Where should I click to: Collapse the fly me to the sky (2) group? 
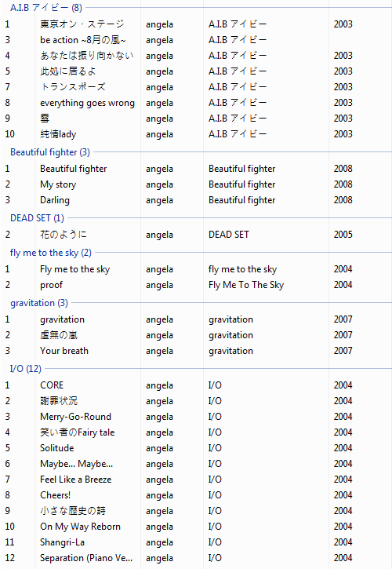(51, 253)
